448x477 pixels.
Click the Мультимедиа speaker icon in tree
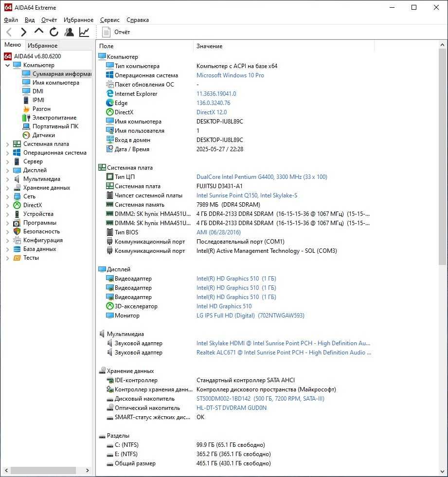coord(17,179)
